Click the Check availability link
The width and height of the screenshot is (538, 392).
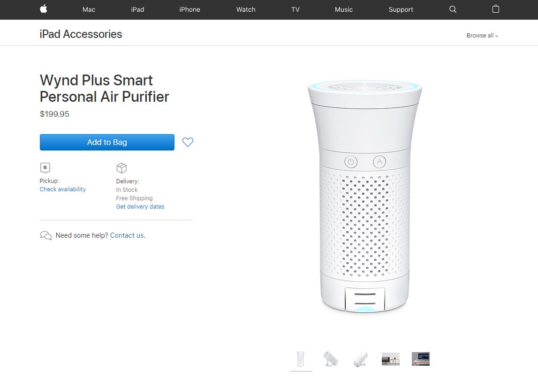62,189
